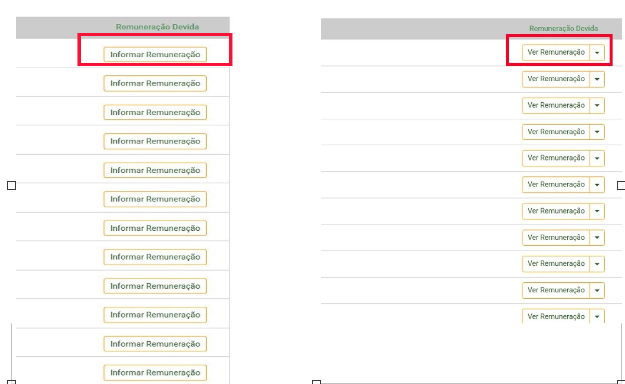The width and height of the screenshot is (625, 384).
Task: Open the seventh Ver Remuneração button from top
Action: [556, 211]
